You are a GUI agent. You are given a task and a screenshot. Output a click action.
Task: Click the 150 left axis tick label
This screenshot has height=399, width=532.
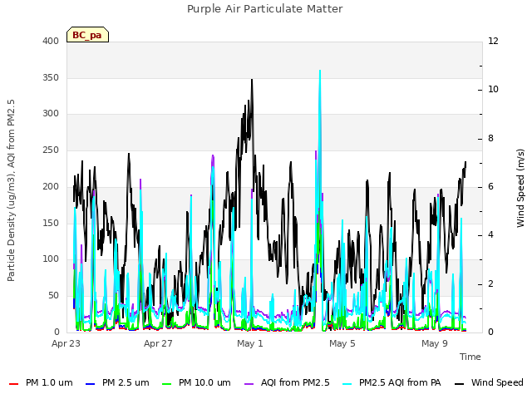coord(51,224)
